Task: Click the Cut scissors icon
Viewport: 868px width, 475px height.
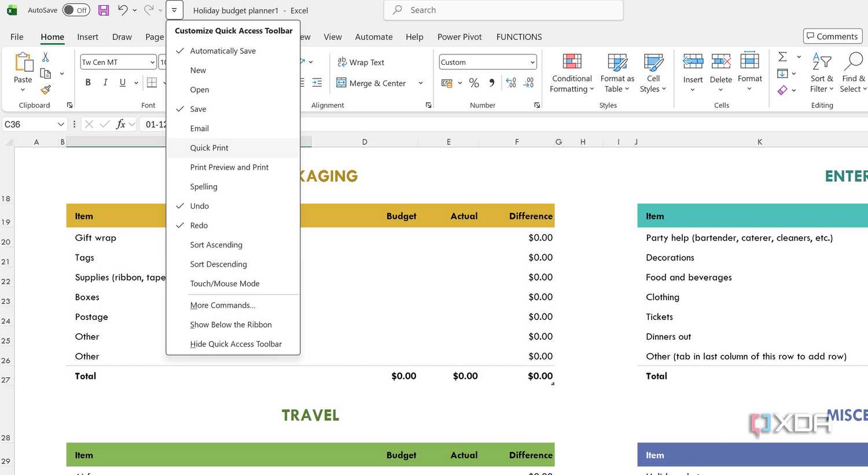Action: pyautogui.click(x=46, y=57)
